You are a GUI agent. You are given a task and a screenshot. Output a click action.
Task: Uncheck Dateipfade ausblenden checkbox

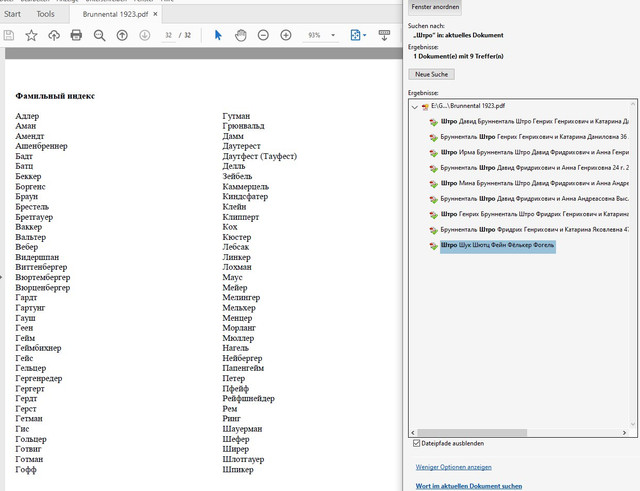click(x=416, y=443)
